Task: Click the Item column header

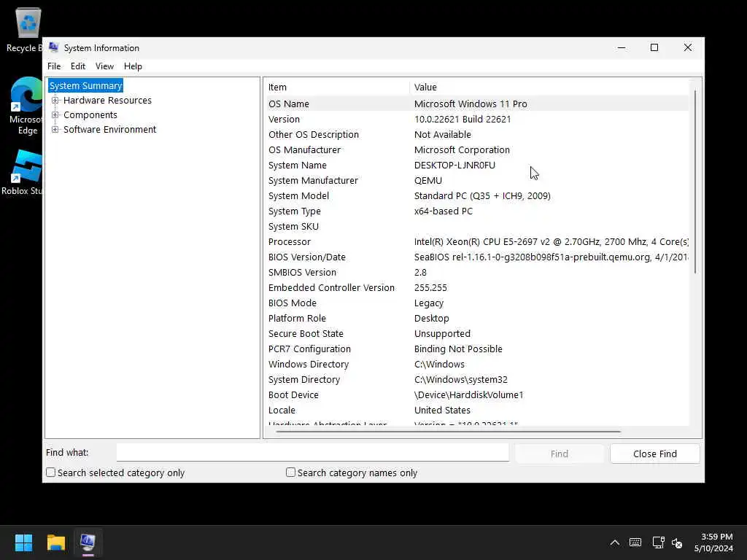Action: (x=336, y=87)
